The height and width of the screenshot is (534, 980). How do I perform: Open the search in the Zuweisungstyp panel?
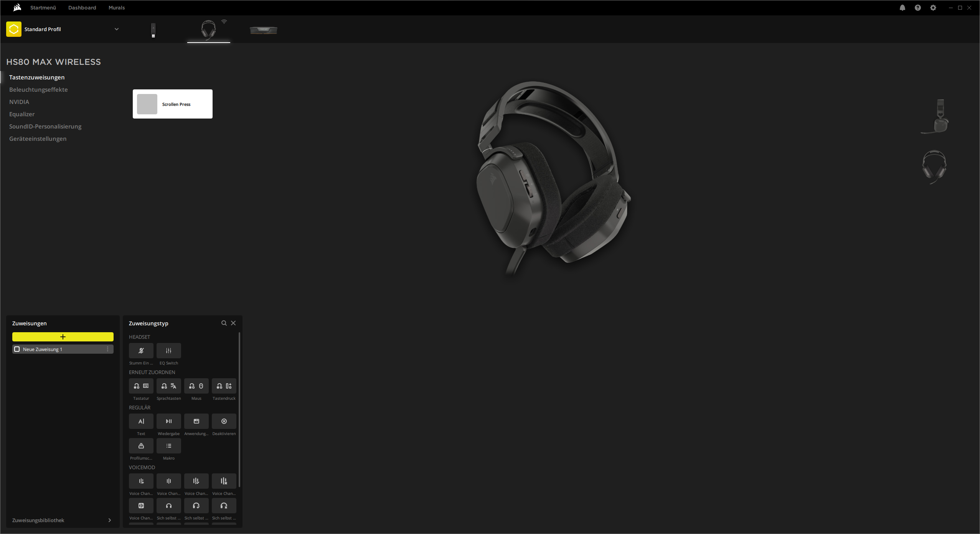224,323
